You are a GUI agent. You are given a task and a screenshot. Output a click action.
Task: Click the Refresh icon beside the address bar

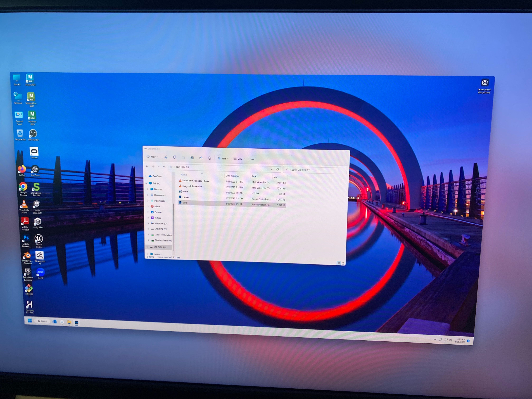pos(277,169)
